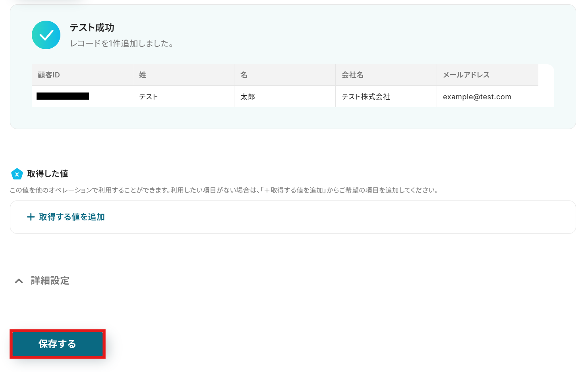Select the 姓 column header
This screenshot has width=588, height=372.
coord(184,75)
